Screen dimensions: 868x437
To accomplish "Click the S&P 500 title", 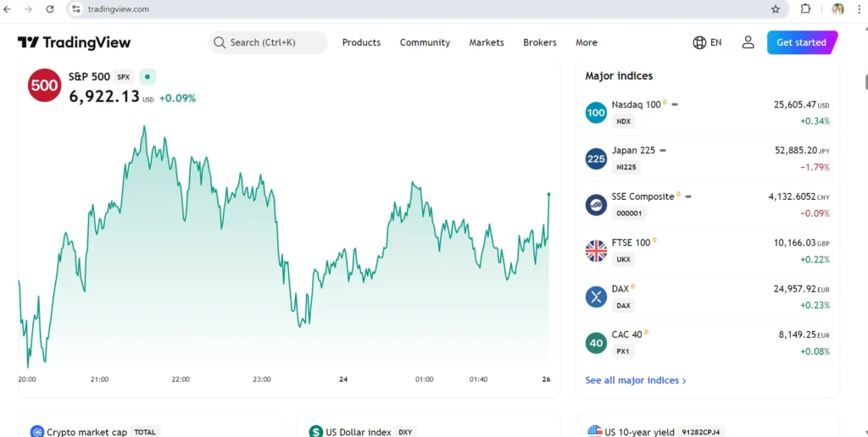I will pyautogui.click(x=89, y=77).
